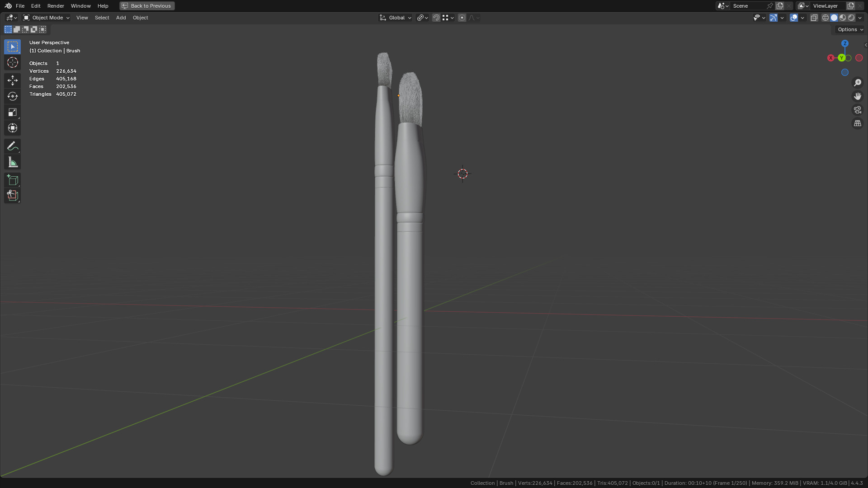Set selection mode to Intersect
The height and width of the screenshot is (488, 868).
pos(42,29)
